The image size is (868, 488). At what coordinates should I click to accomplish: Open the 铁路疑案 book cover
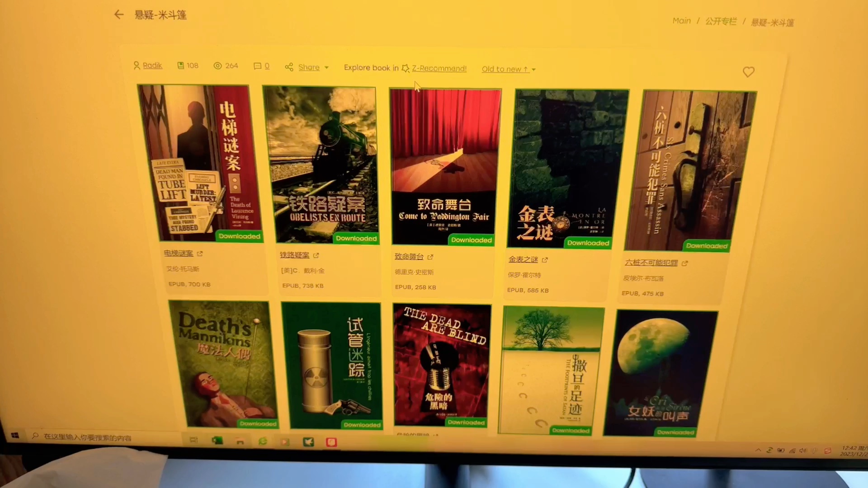tap(321, 165)
